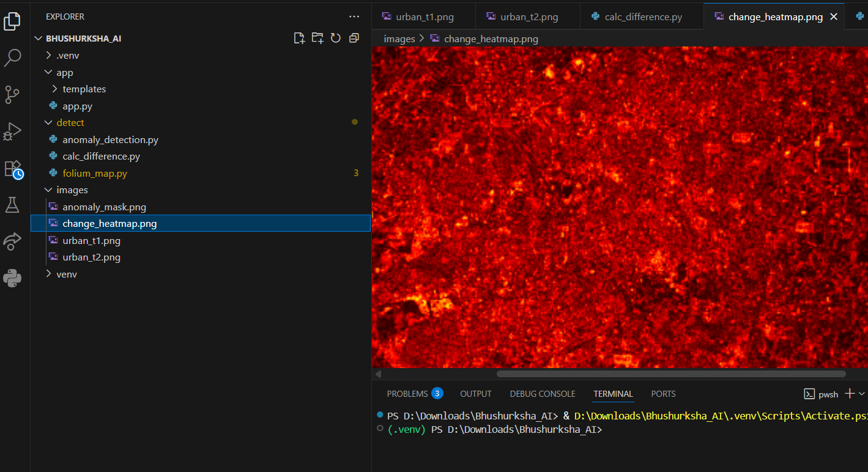Image resolution: width=868 pixels, height=472 pixels.
Task: Collapse the BHUSHURKSHA_AI root folder
Action: coord(39,38)
